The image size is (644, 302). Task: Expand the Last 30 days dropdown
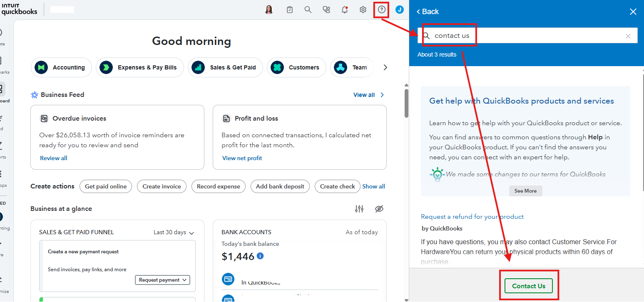(174, 233)
